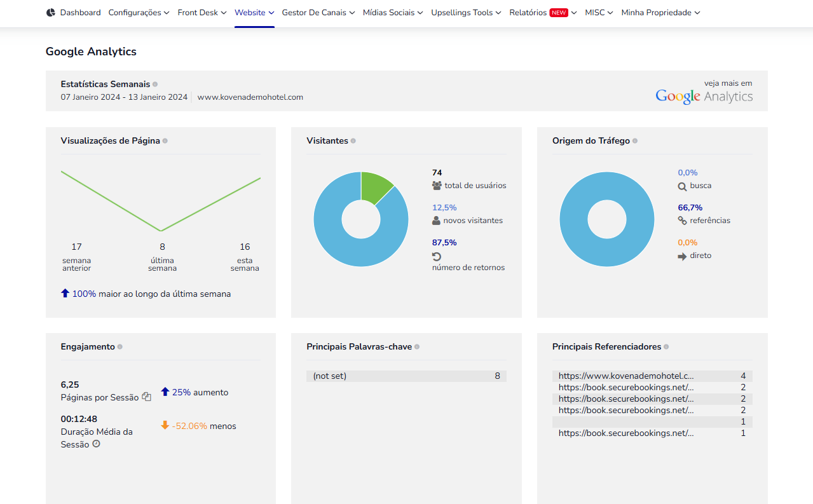The width and height of the screenshot is (813, 504).
Task: Click info dot beside Visitantes title
Action: coord(353,141)
